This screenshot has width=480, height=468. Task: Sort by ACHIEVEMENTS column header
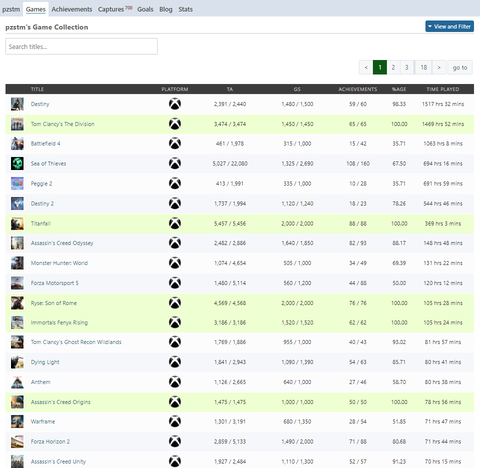(358, 89)
